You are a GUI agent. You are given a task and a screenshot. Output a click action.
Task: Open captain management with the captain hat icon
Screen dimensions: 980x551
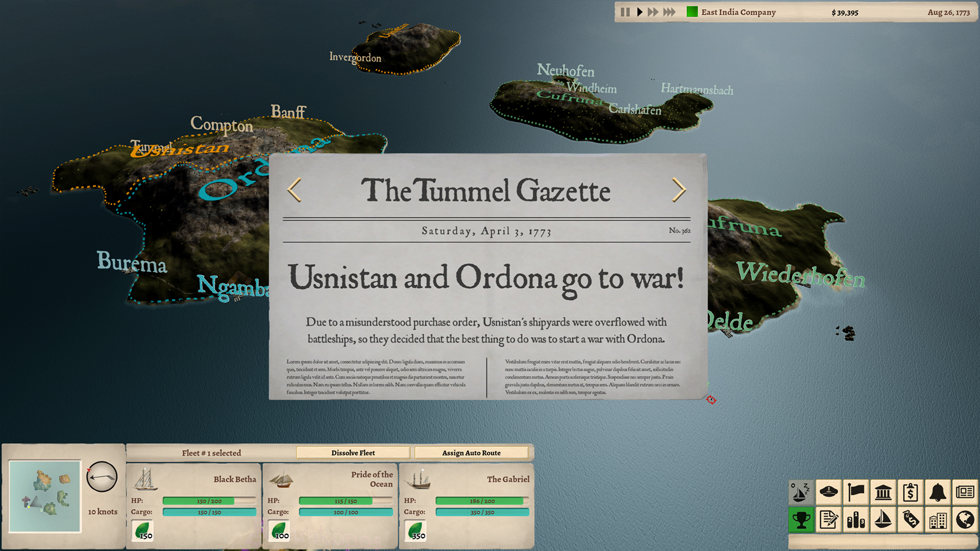point(829,493)
